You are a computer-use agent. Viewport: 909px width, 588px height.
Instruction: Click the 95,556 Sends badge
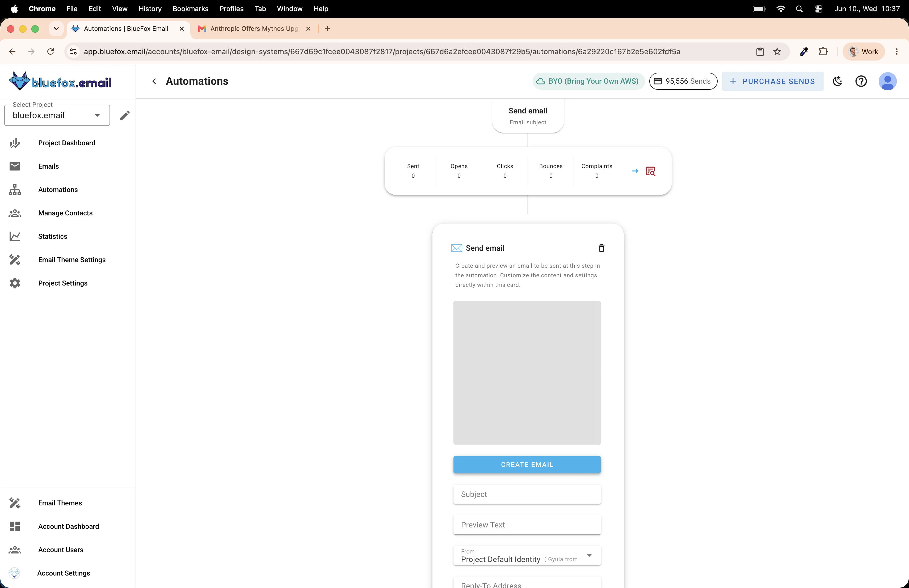[683, 81]
